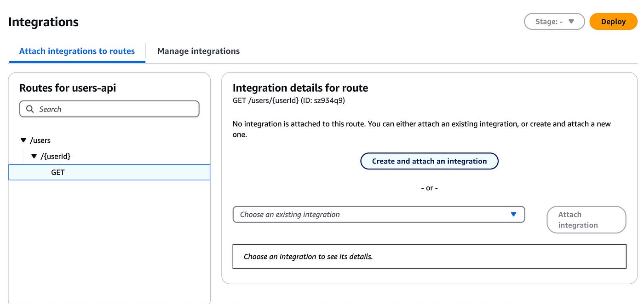Screen dimensions: 644x304
Task: Collapse the /{userId} tree node
Action: (34, 157)
